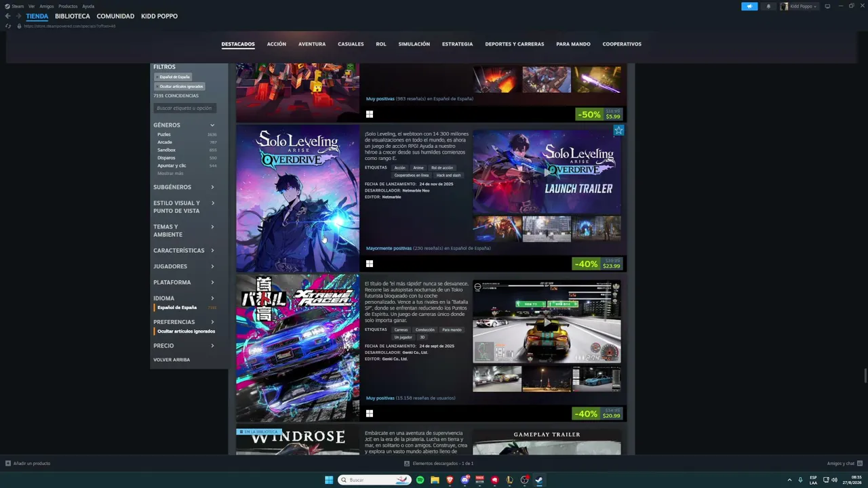Click in the Buscar etiqueta u opción field
The image size is (868, 488).
click(184, 108)
